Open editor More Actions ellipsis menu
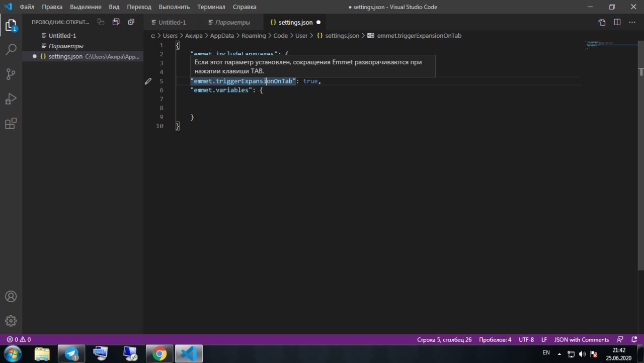This screenshot has width=644, height=363. pos(632,23)
